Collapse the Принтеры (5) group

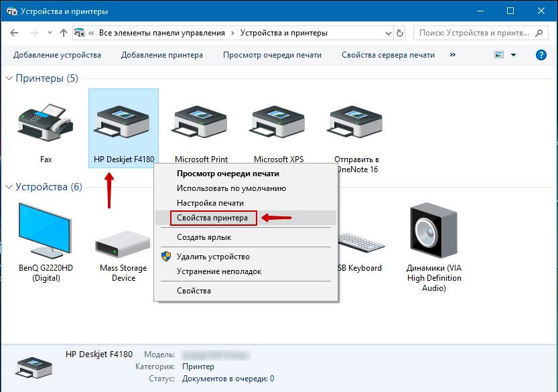9,78
